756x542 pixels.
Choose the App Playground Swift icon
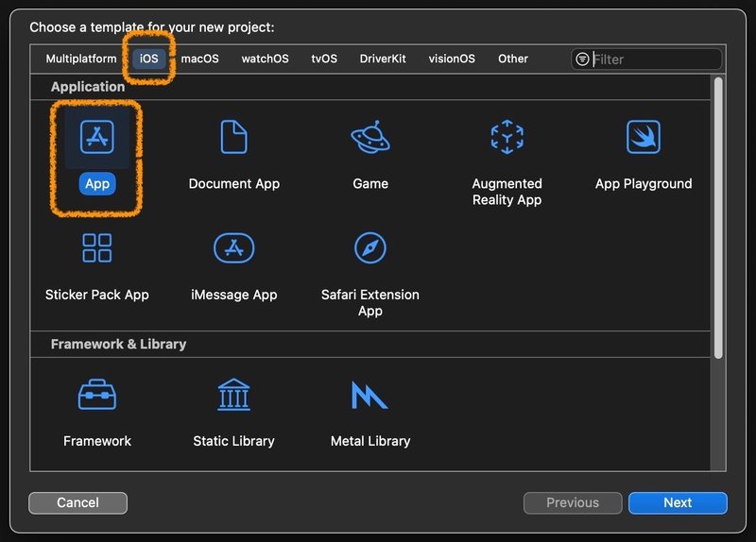click(644, 137)
